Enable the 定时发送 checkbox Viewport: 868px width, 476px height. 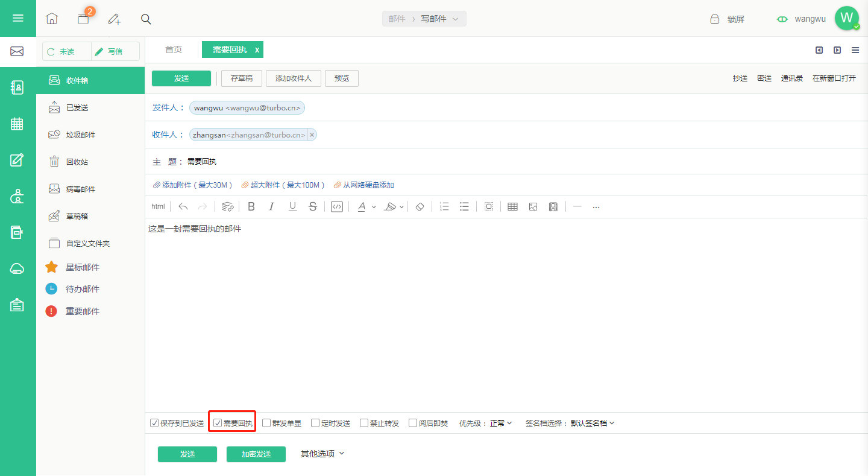(x=315, y=423)
